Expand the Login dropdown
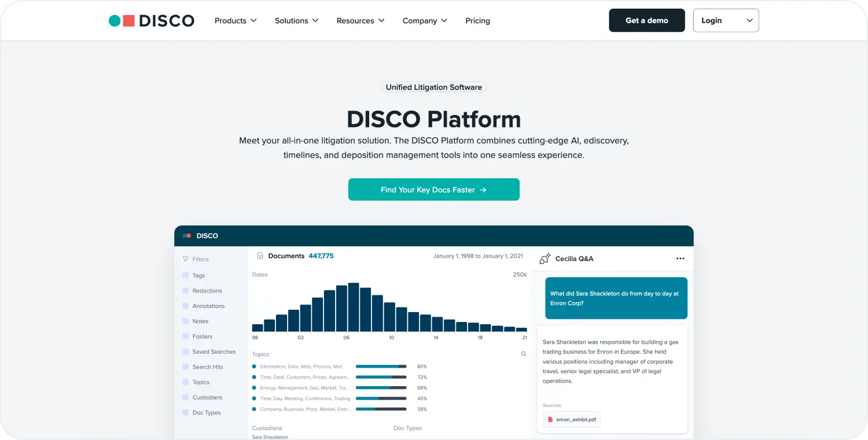Viewport: 868px width, 440px height. coord(726,20)
